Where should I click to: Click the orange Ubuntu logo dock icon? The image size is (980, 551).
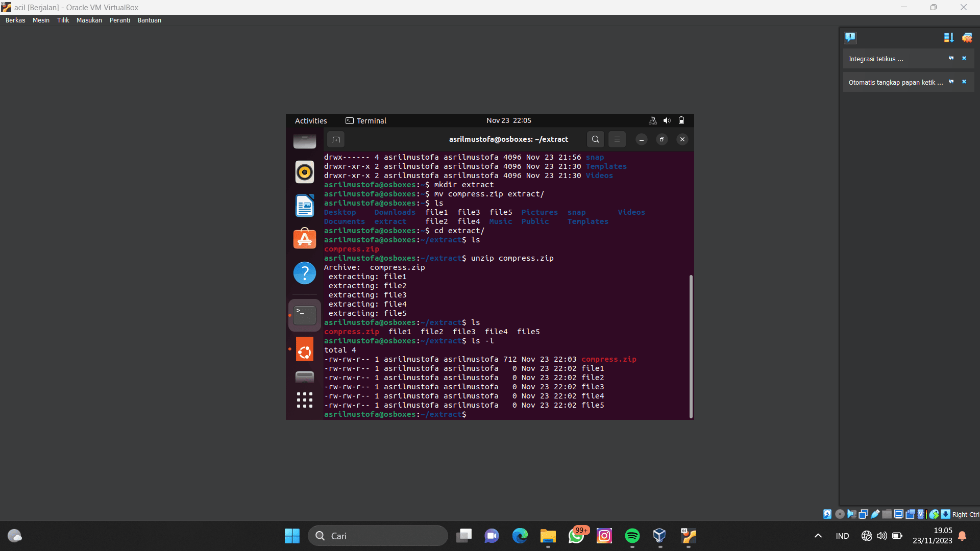pyautogui.click(x=305, y=349)
